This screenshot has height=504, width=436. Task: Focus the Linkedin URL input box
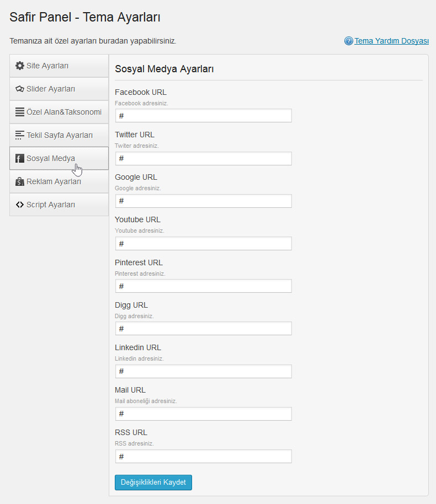203,371
